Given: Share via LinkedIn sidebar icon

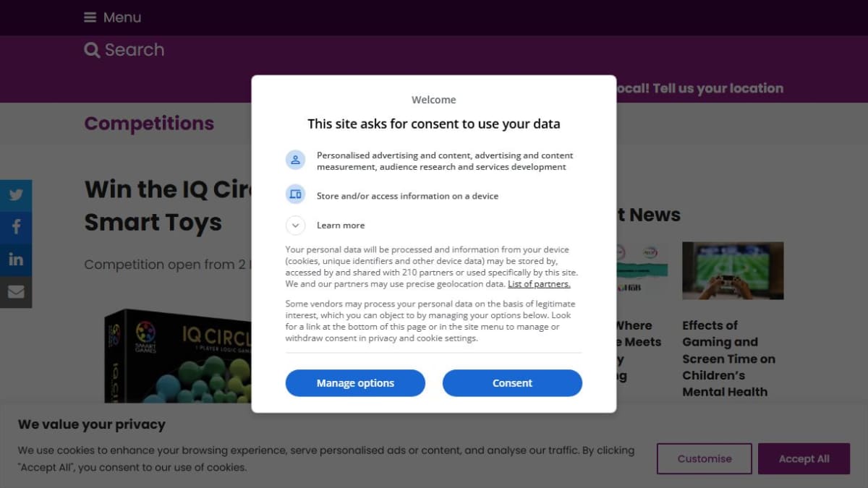Looking at the screenshot, I should (x=16, y=260).
